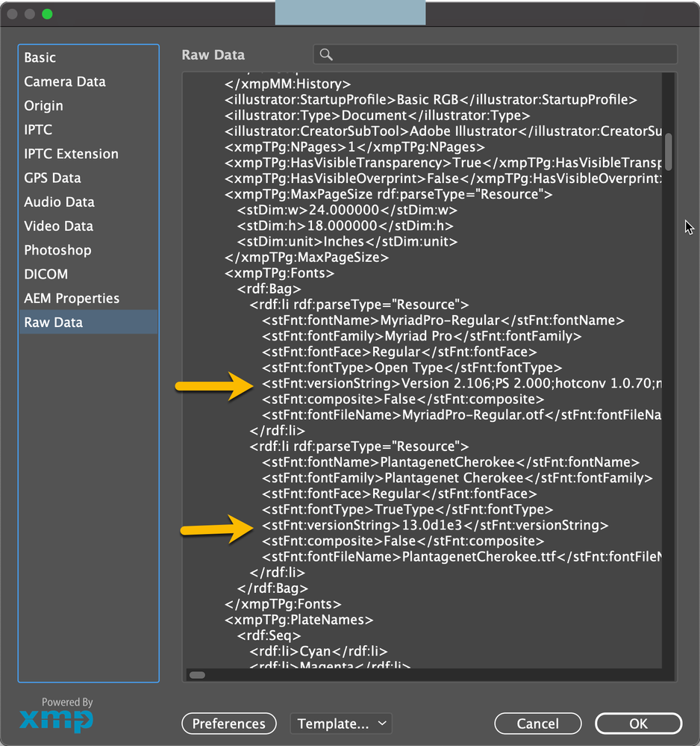Click the fontName MyriadPro-Regular line
This screenshot has height=746, width=700.
(x=443, y=320)
